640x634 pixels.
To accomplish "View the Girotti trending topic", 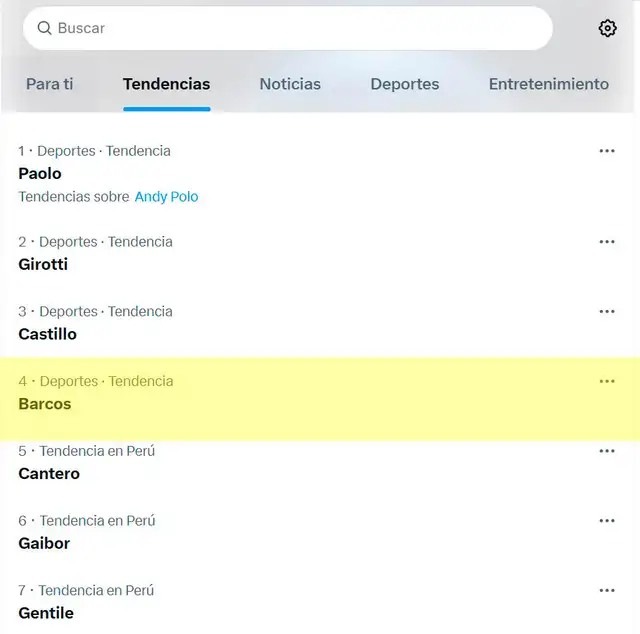I will [x=43, y=265].
